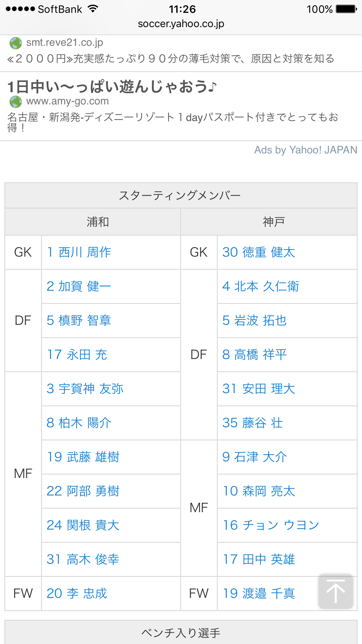Tap player 16 チョン ウヨン link
The height and width of the screenshot is (644, 362).
[271, 525]
